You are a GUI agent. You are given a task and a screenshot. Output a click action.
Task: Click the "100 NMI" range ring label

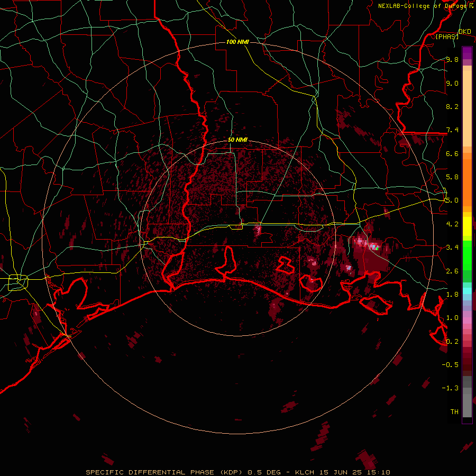pyautogui.click(x=237, y=42)
